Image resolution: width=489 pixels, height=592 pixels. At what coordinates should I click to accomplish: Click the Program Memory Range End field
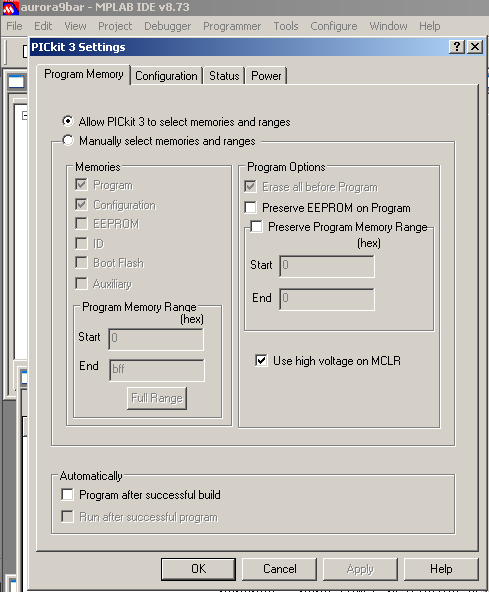tap(157, 370)
